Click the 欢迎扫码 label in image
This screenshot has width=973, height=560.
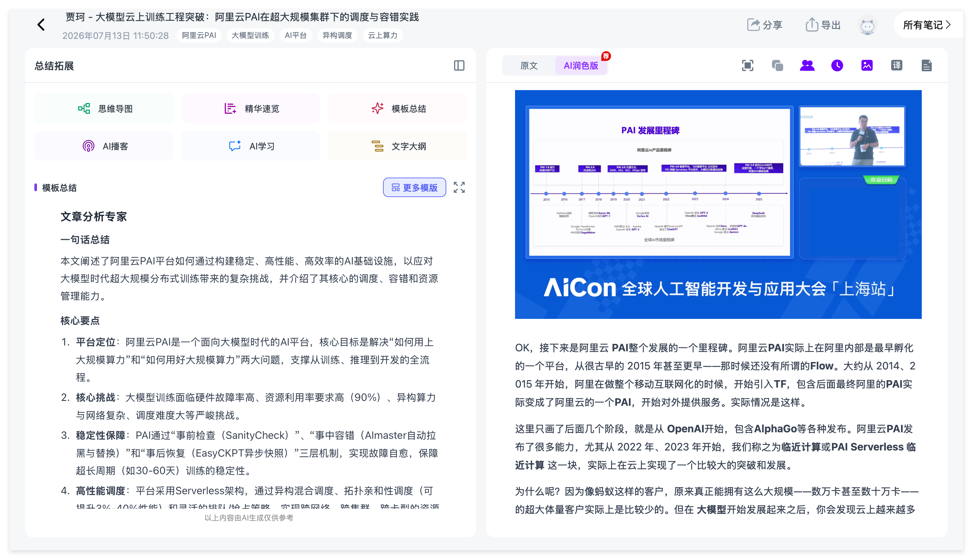click(881, 180)
